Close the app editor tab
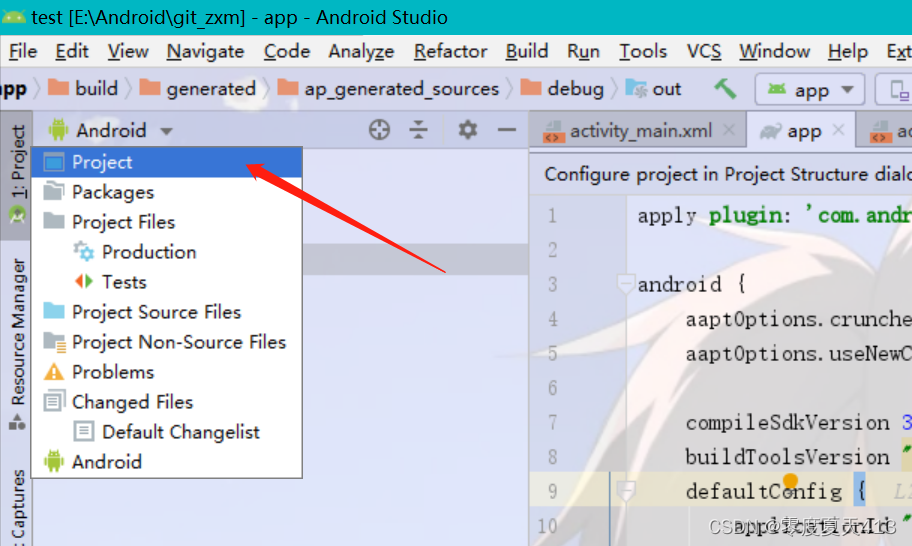This screenshot has height=546, width=912. tap(838, 130)
